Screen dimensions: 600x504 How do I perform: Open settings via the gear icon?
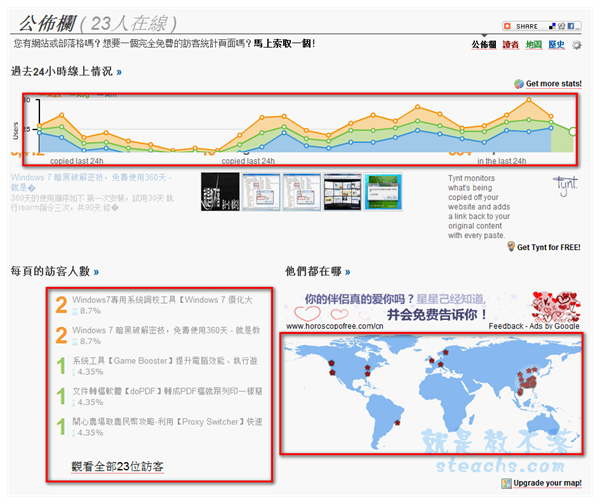[x=577, y=45]
